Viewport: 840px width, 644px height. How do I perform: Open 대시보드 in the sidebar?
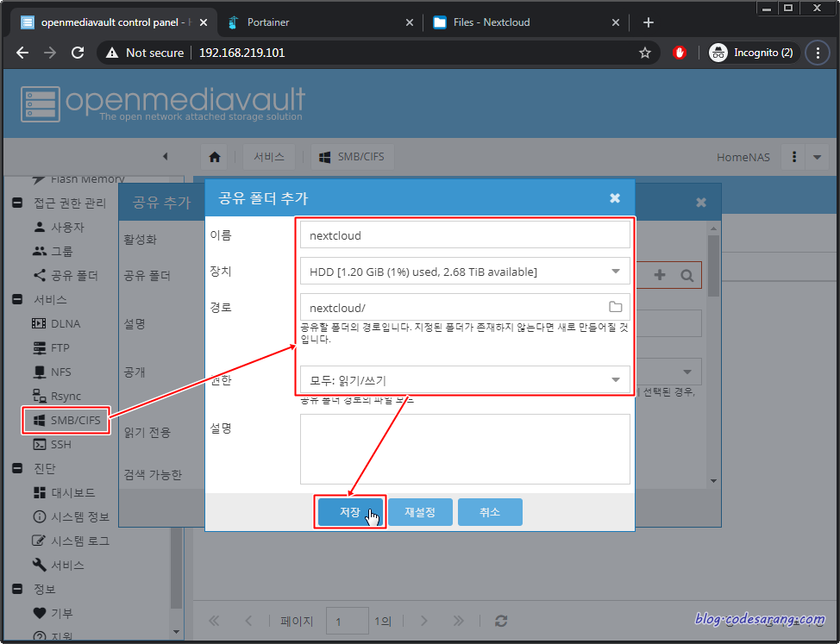coord(64,492)
